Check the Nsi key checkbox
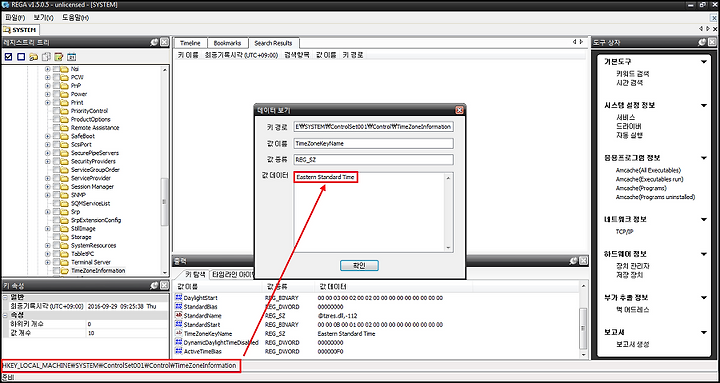This screenshot has height=383, width=720. (x=56, y=68)
